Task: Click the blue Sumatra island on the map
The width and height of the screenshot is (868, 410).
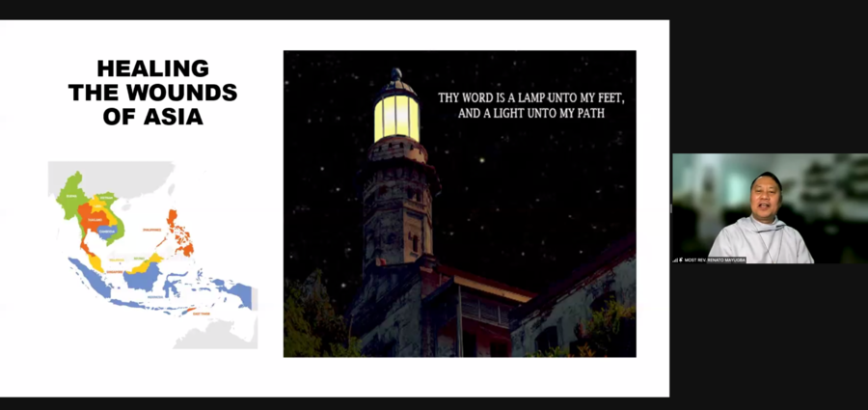Action: 89,277
